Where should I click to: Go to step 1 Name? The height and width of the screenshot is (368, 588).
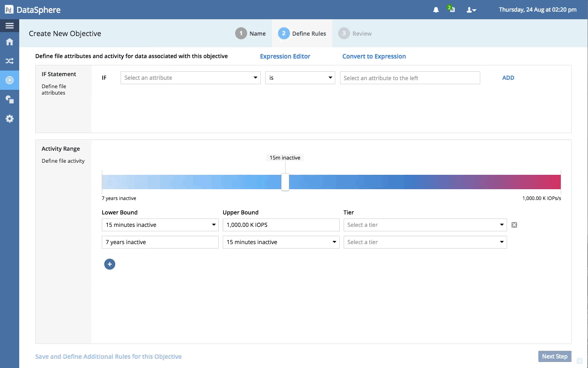[x=250, y=33]
